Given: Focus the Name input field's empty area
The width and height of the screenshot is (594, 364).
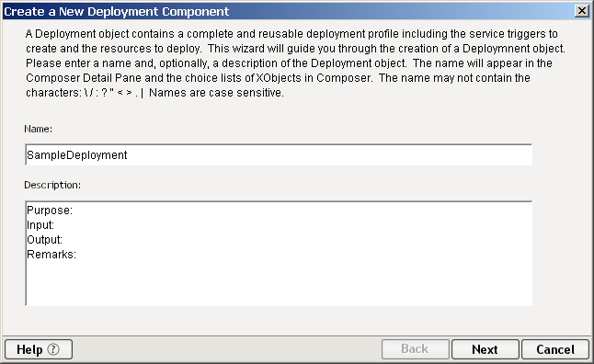Looking at the screenshot, I should (x=329, y=155).
